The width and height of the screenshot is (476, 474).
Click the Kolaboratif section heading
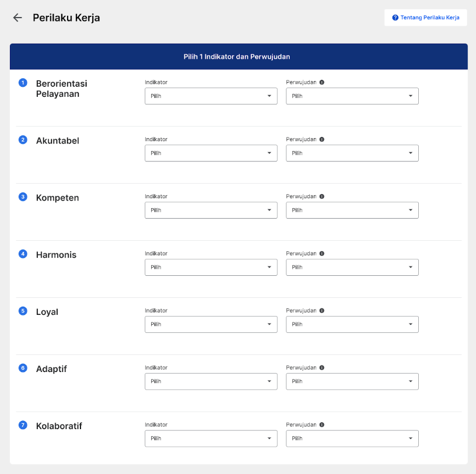(x=59, y=426)
